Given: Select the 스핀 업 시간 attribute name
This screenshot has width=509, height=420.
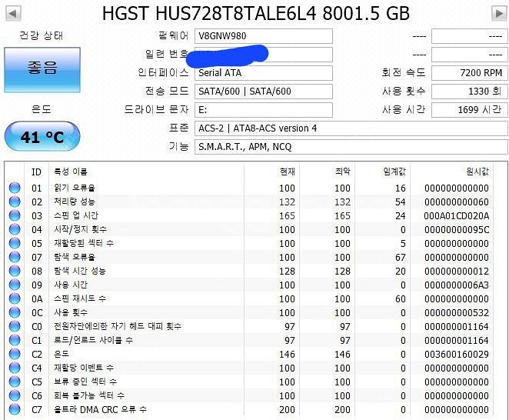Looking at the screenshot, I should click(x=76, y=215).
